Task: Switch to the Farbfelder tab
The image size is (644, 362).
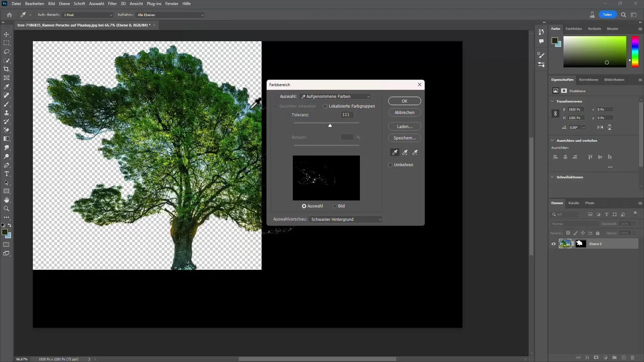Action: 574,29
